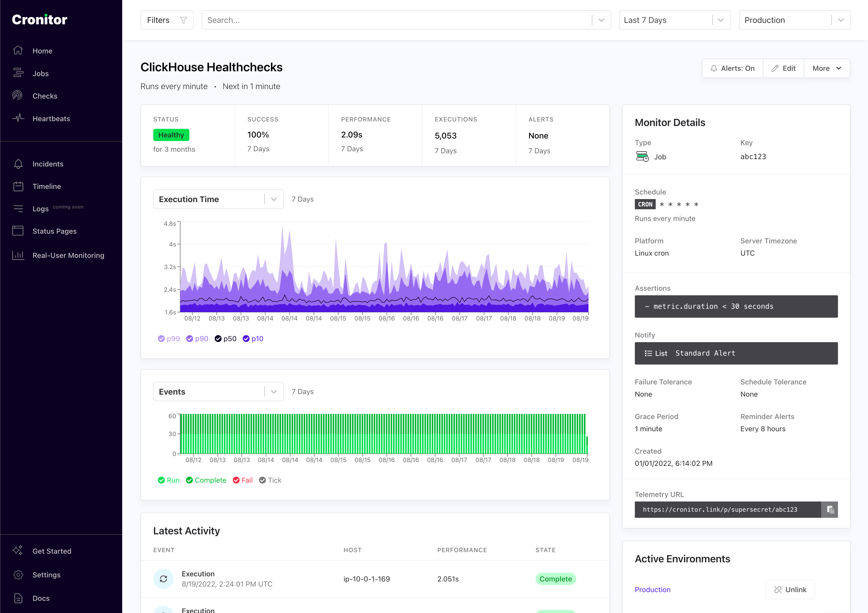The height and width of the screenshot is (613, 868).
Task: Expand the Last 7 Days filter
Action: click(722, 20)
